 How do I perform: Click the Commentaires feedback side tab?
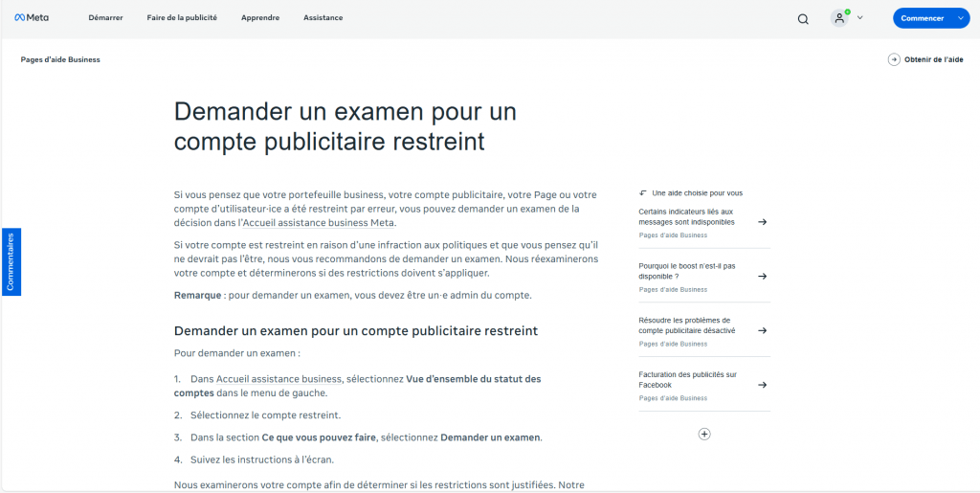click(11, 261)
